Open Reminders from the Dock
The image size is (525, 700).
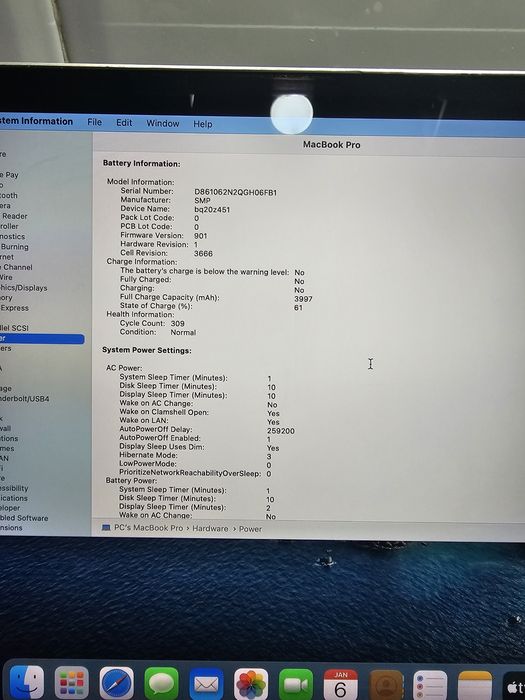click(430, 685)
